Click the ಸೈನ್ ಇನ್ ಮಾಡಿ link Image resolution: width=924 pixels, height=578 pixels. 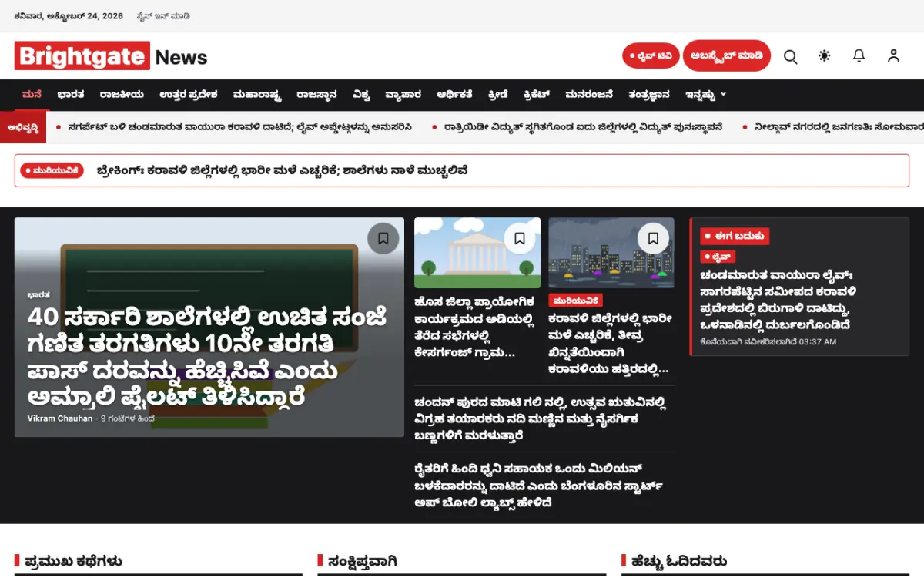pos(163,16)
